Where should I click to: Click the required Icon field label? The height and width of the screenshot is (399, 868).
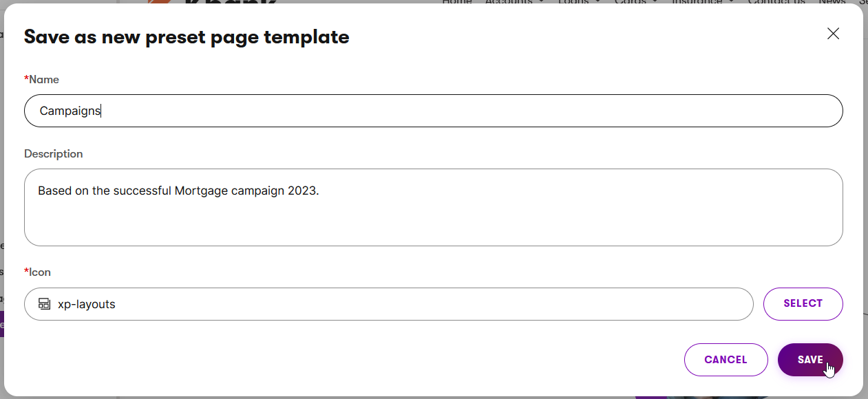[x=38, y=272]
